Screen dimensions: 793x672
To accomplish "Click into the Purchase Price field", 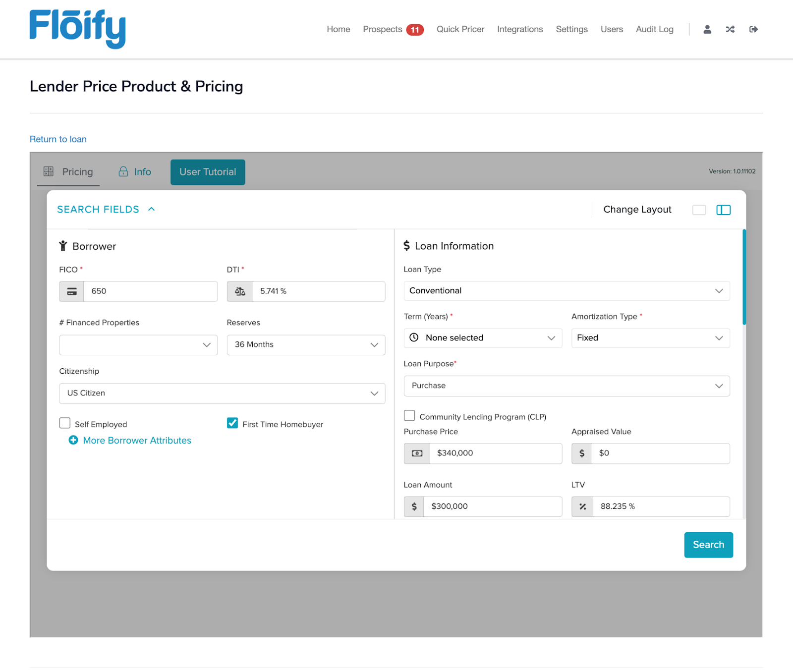I will coord(495,453).
